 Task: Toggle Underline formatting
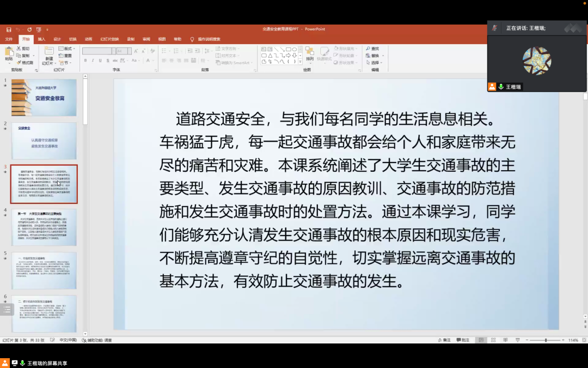[100, 60]
